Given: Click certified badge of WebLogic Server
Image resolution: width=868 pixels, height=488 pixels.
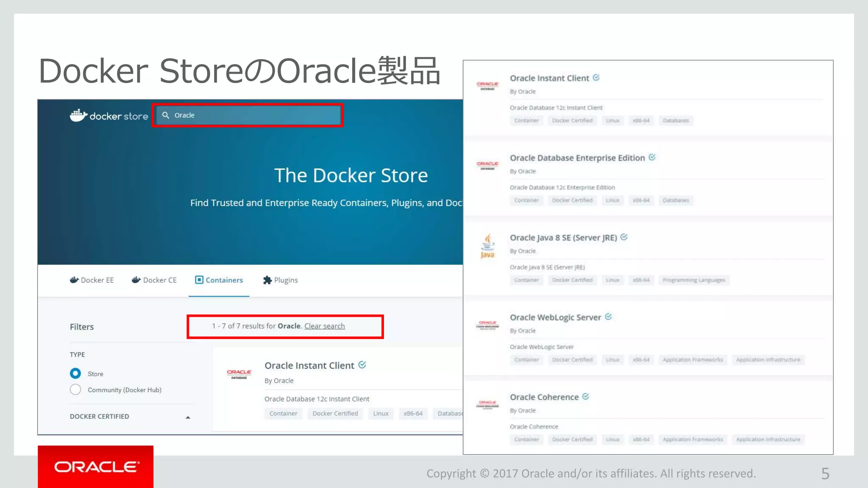Looking at the screenshot, I should (608, 316).
